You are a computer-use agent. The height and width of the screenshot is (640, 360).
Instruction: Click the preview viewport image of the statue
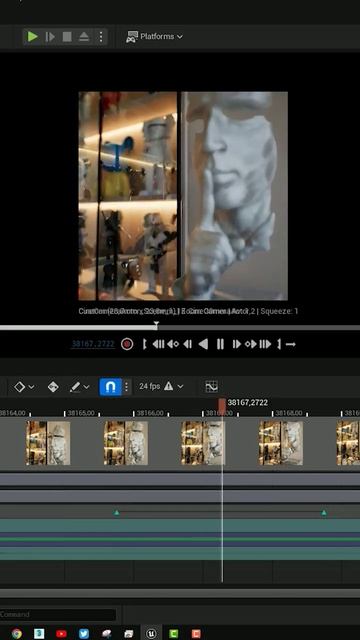click(x=183, y=196)
